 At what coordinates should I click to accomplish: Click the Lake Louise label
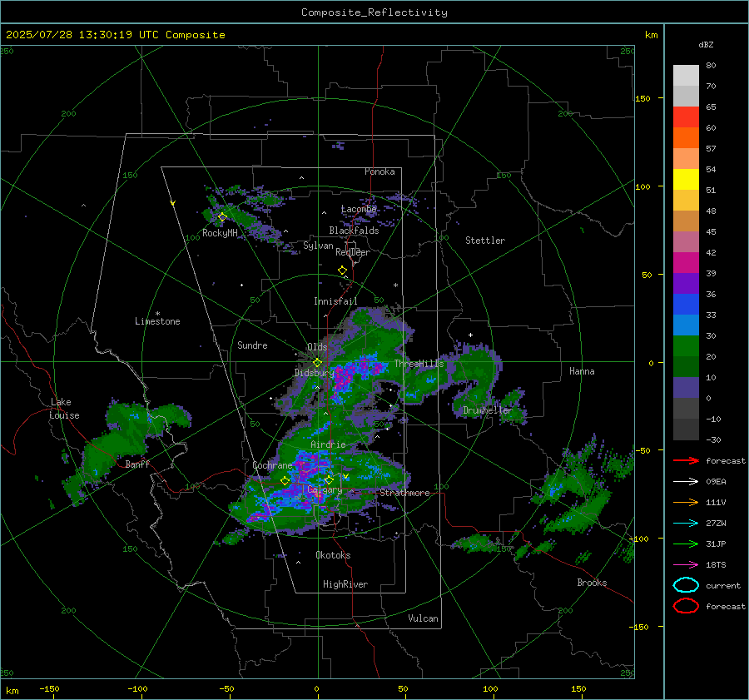pyautogui.click(x=64, y=409)
